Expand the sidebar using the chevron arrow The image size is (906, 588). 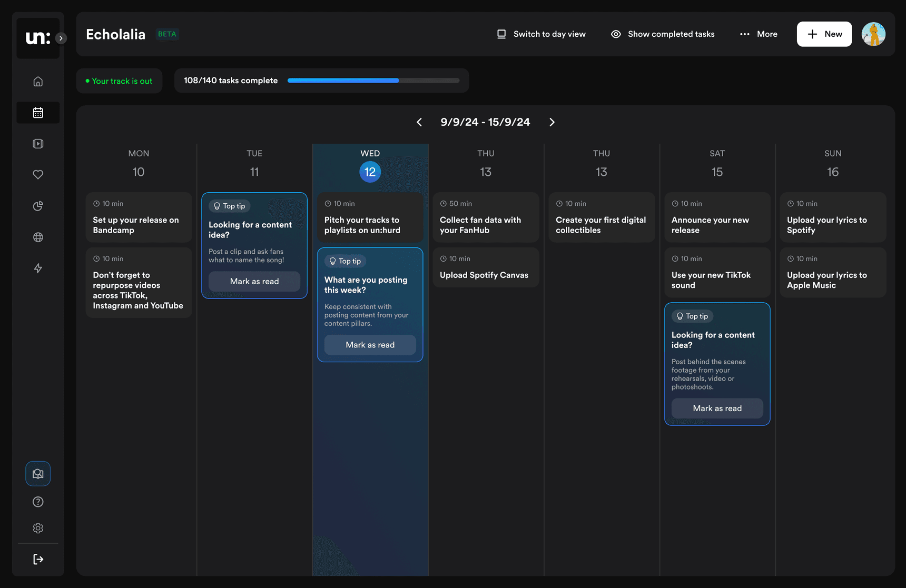pyautogui.click(x=61, y=38)
